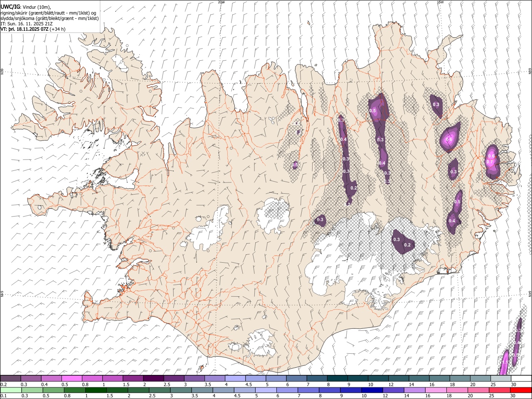The image size is (532, 399).
Task: Pick the gray-blue 3.5 swatch in the rain scale
Action: click(x=202, y=390)
